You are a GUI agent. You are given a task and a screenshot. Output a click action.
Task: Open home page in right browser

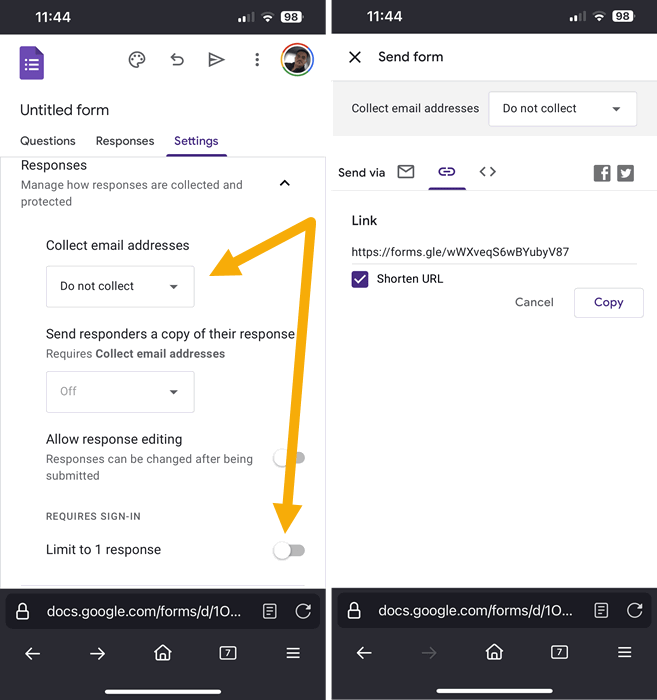[495, 652]
